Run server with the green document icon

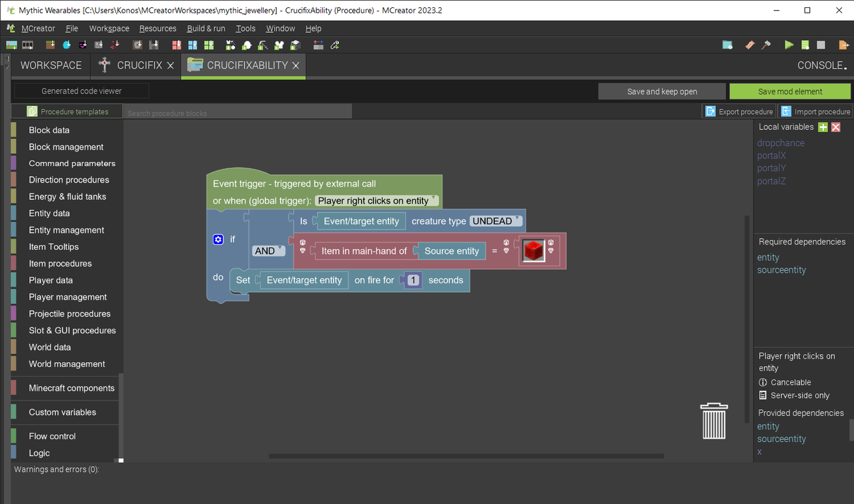[x=805, y=45]
